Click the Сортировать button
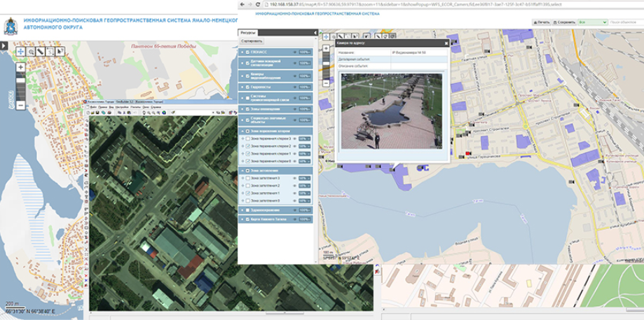Image resolution: width=644 pixels, height=320 pixels. (x=251, y=42)
